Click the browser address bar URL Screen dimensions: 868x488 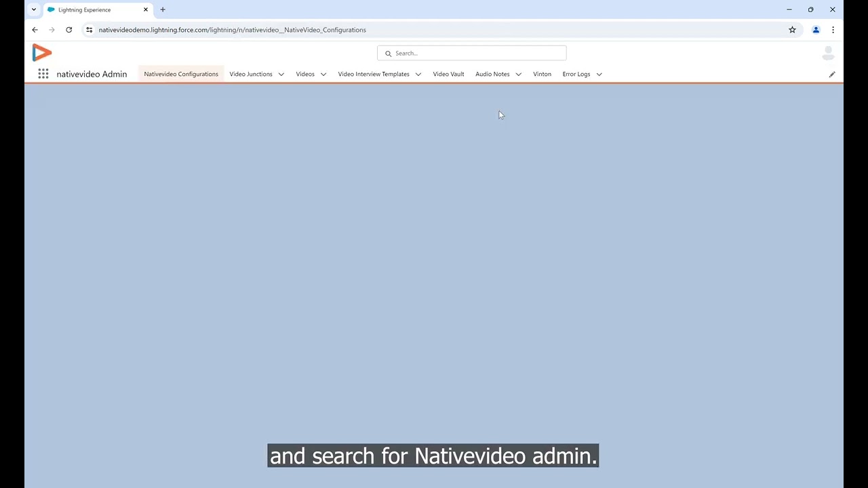point(232,30)
